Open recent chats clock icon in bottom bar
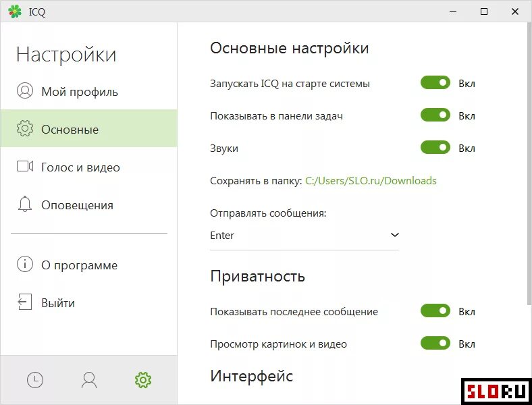 pos(35,380)
